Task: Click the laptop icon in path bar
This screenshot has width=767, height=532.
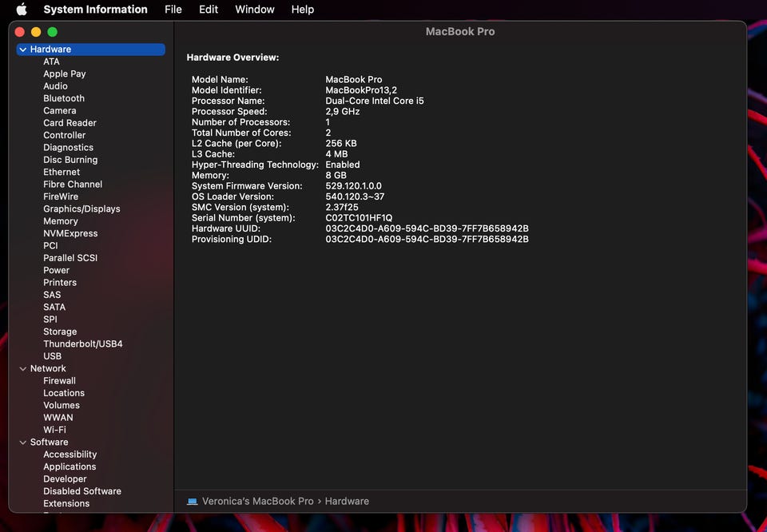Action: click(192, 502)
